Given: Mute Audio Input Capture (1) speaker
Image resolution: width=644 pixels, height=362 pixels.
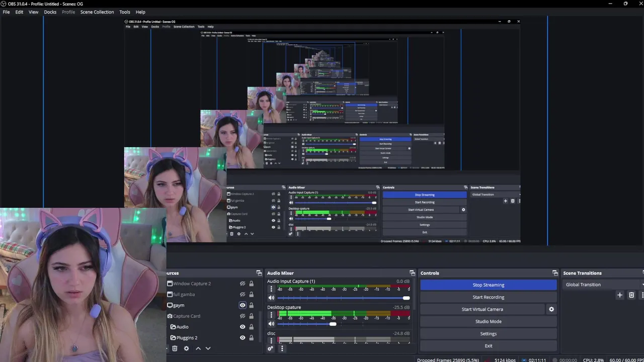Looking at the screenshot, I should click(271, 298).
